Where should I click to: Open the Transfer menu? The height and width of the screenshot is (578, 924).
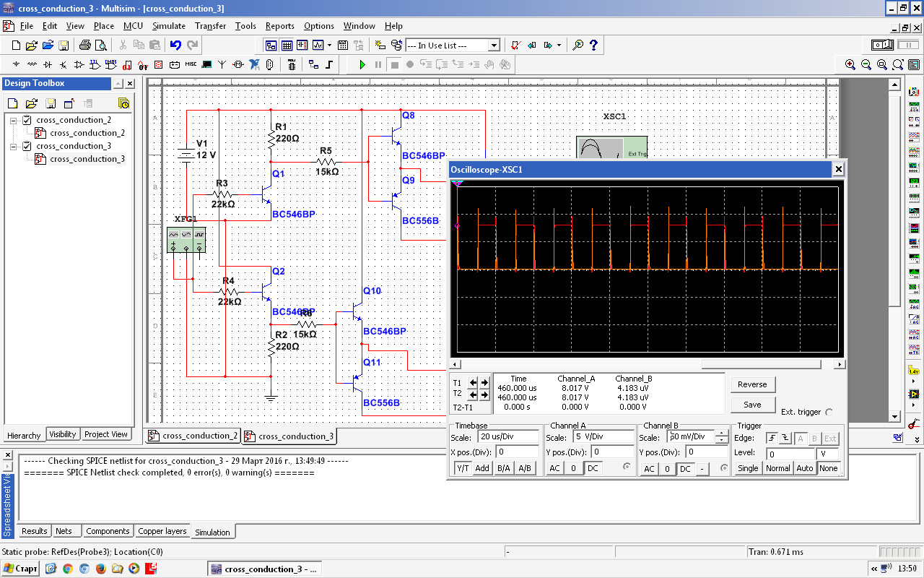point(210,26)
